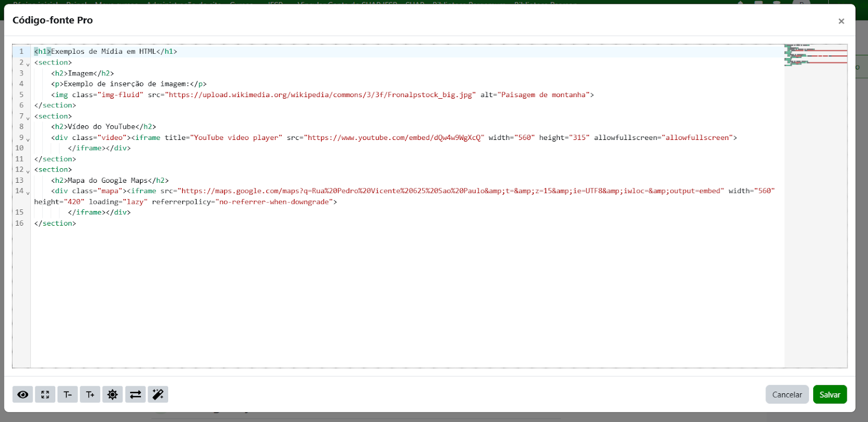Toggle fullscreen editor mode
Viewport: 868px width, 422px height.
45,394
